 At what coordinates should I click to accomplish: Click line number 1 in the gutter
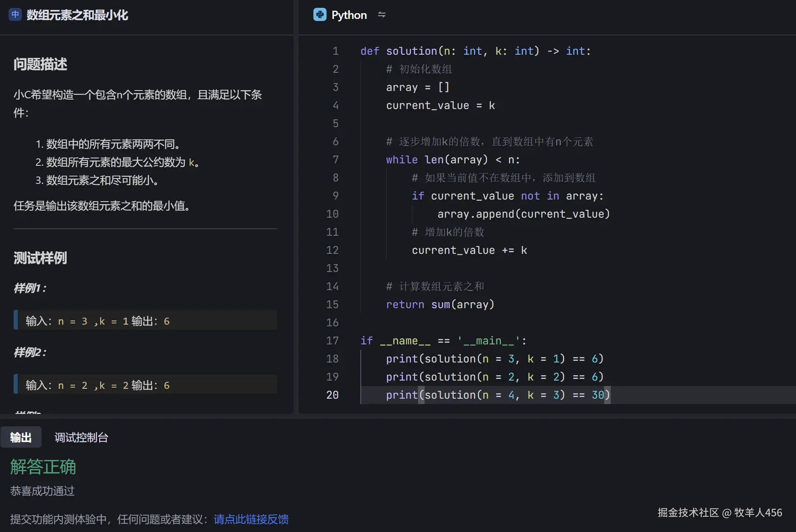coord(335,51)
